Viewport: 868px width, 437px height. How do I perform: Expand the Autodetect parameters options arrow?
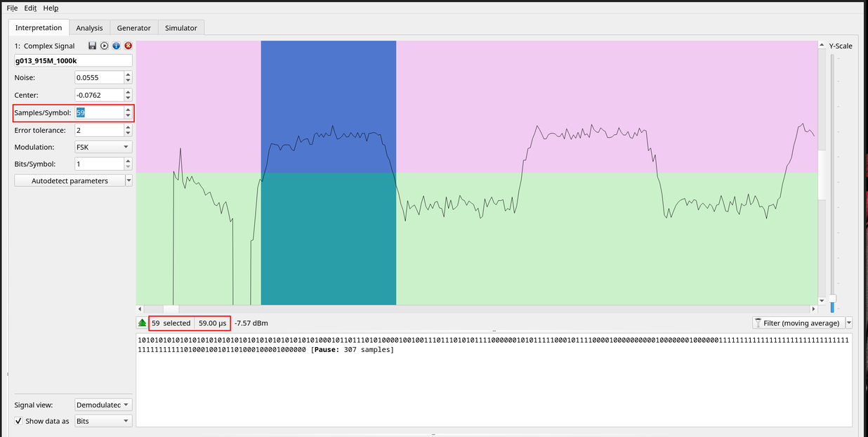(129, 181)
